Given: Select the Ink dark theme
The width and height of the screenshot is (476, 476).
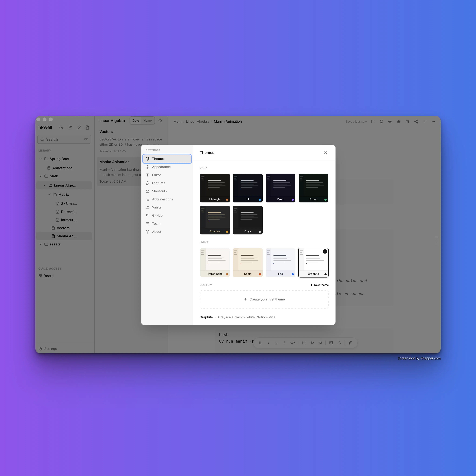Looking at the screenshot, I should (x=248, y=188).
